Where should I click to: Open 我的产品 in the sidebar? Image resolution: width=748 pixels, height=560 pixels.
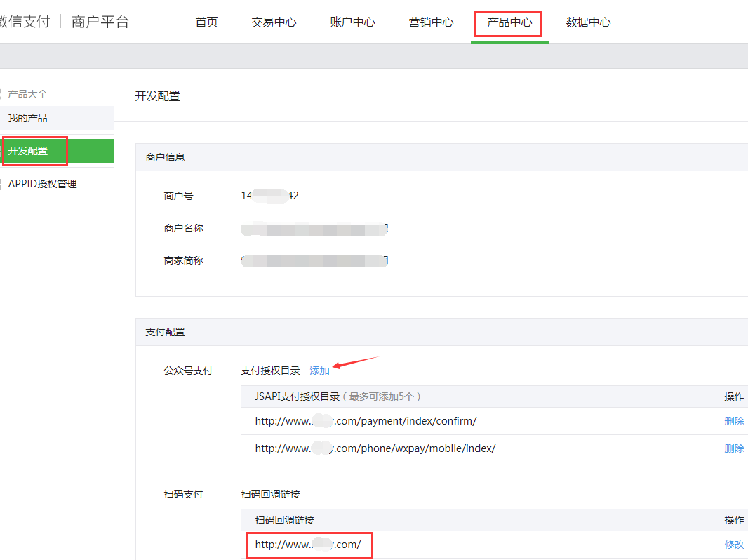click(x=28, y=118)
